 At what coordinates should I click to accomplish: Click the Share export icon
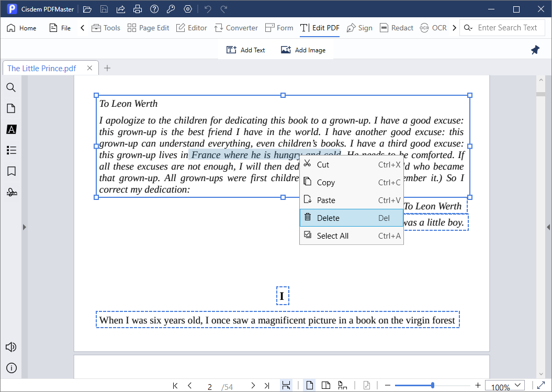[121, 9]
